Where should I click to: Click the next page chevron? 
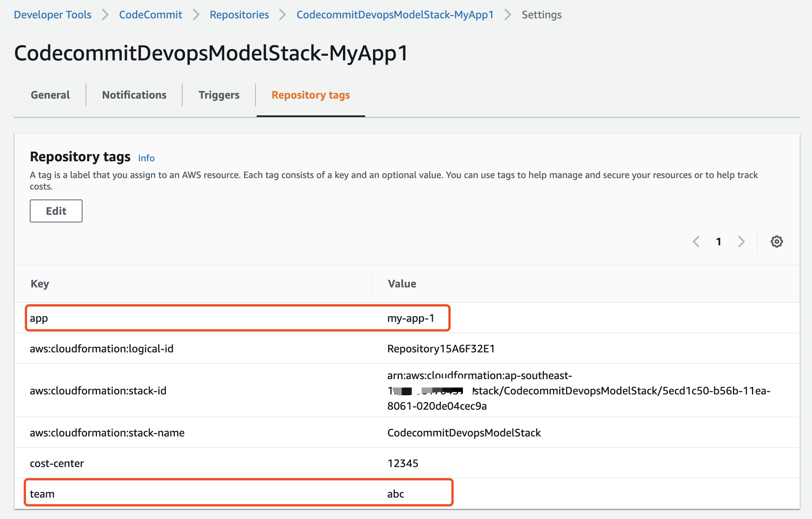[x=742, y=242]
